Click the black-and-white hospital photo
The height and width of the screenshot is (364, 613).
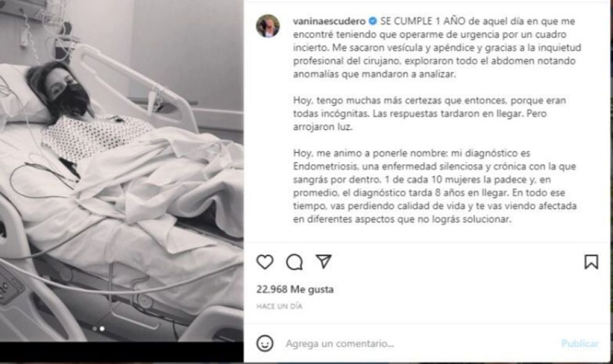(122, 171)
